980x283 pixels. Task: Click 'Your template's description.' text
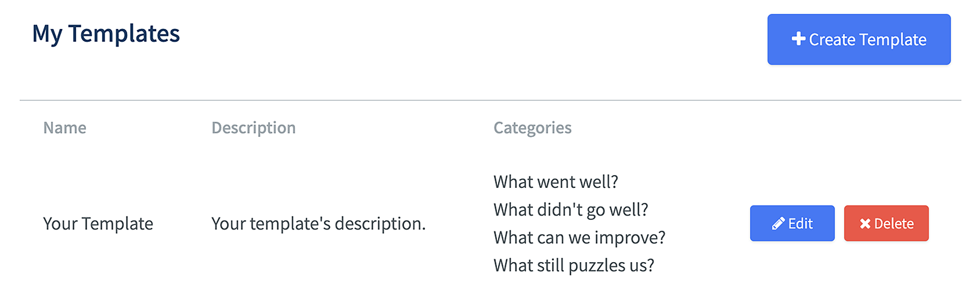point(318,224)
